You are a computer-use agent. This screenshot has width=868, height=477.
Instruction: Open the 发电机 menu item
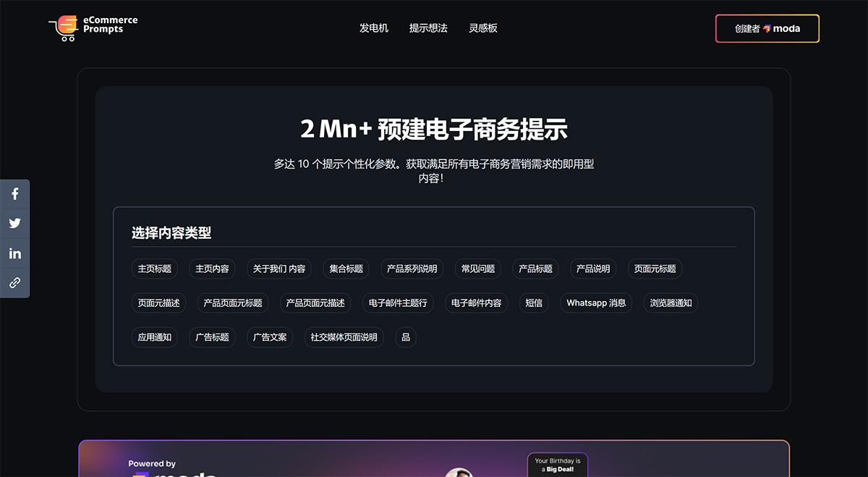[x=374, y=28]
